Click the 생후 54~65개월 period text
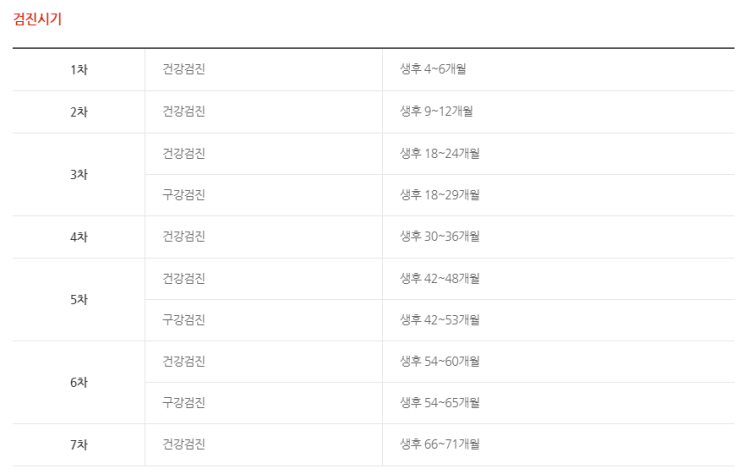Image resolution: width=743 pixels, height=474 pixels. click(440, 403)
